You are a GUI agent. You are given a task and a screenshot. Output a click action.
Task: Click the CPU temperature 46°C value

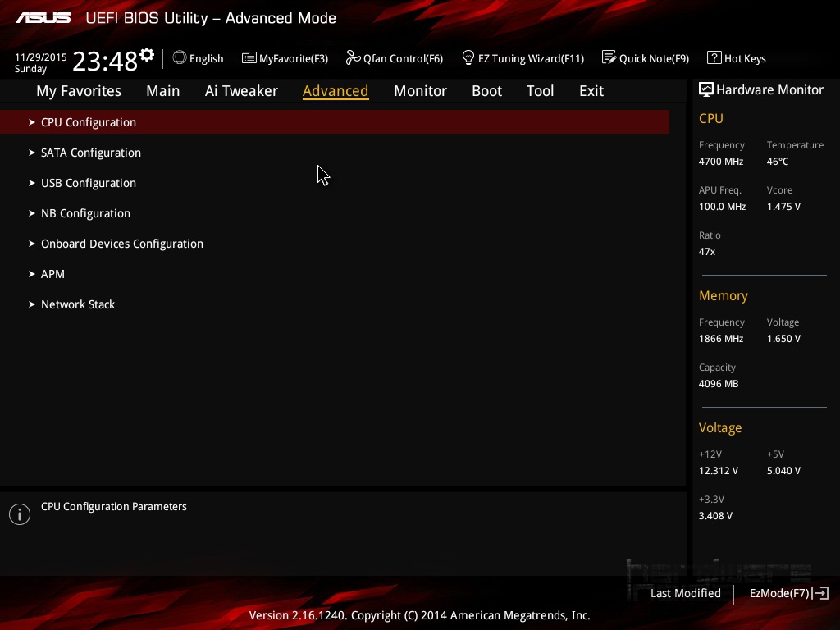pos(778,162)
